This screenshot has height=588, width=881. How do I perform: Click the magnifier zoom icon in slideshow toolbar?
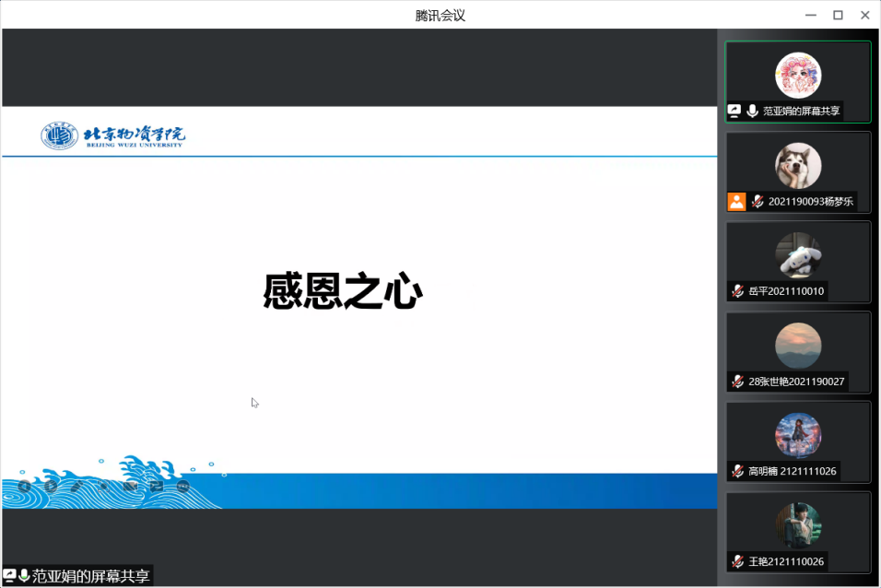104,486
